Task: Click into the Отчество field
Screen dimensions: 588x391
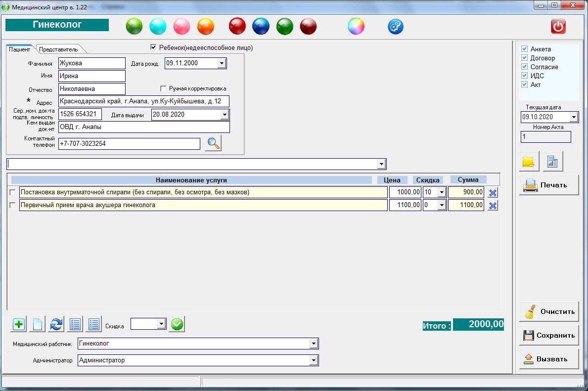Action: (92, 89)
